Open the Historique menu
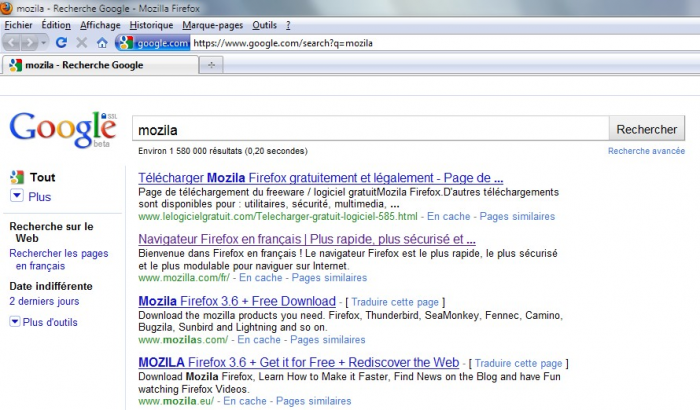This screenshot has height=410, width=700. pos(151,25)
